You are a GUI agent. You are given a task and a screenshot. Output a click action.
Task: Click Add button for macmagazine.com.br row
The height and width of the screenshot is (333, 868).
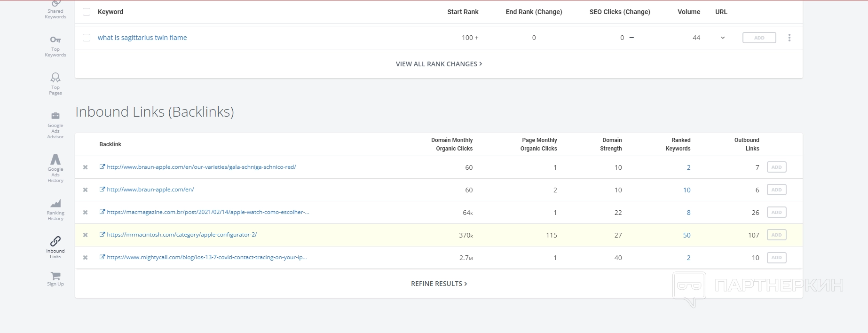(x=776, y=213)
